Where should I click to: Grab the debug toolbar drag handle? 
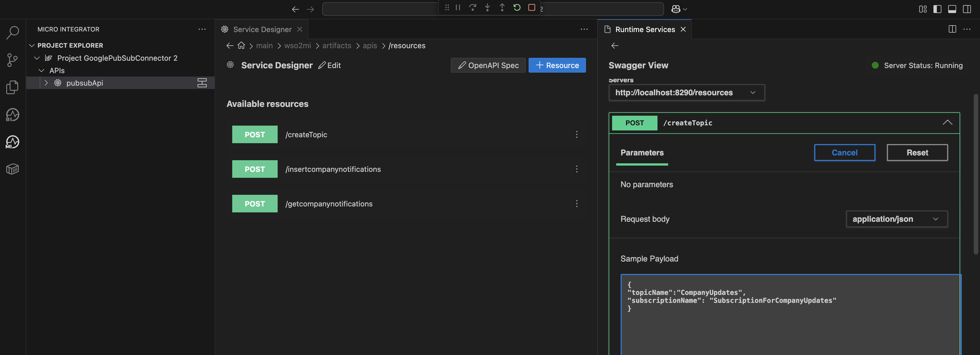[x=447, y=8]
